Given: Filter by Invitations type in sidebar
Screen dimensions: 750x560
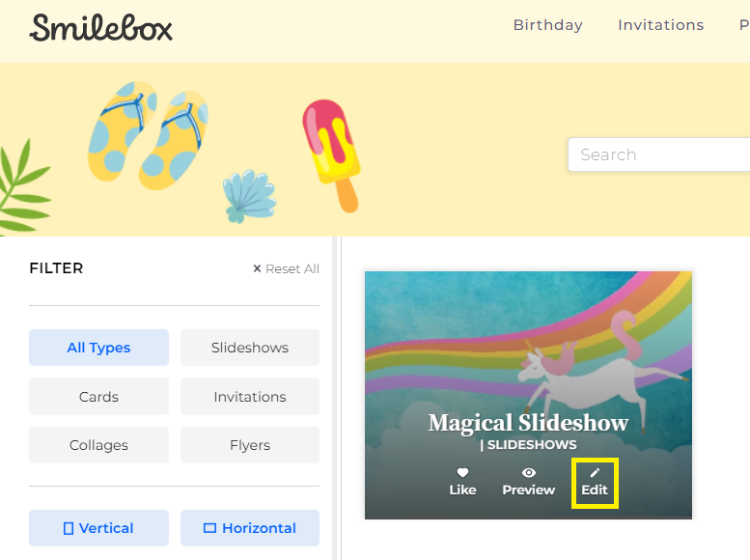Looking at the screenshot, I should coord(250,396).
